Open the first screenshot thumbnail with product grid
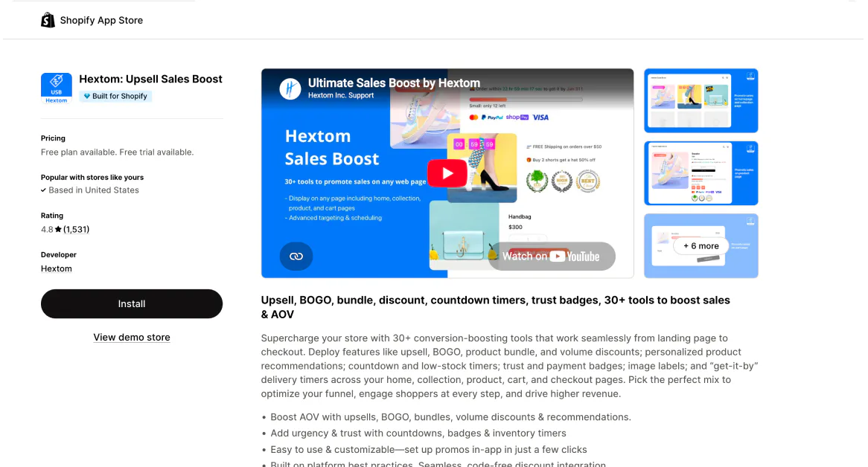 coord(701,100)
